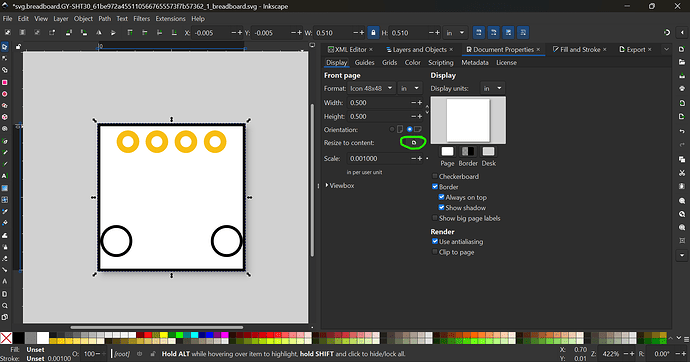
Task: Open the Grids sub-tab
Action: tap(389, 62)
